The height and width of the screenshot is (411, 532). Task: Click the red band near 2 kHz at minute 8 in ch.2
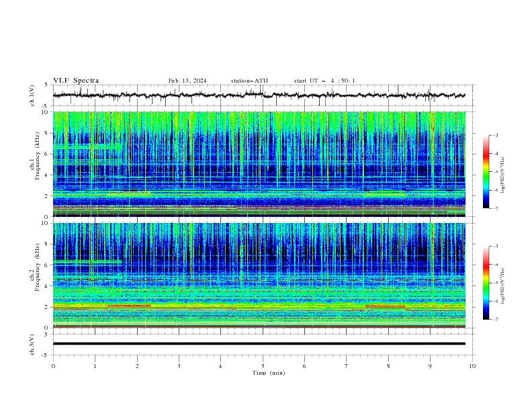[x=385, y=306]
